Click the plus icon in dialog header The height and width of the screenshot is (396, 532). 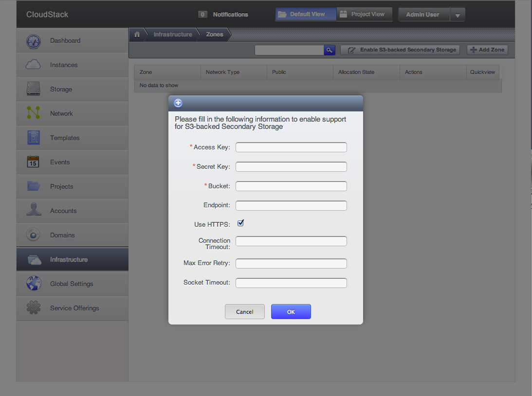point(178,103)
